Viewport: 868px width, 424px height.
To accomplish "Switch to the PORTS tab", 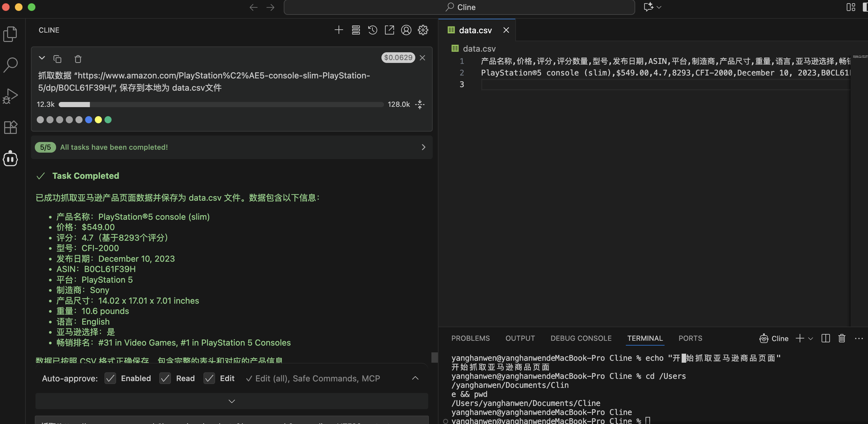I will click(690, 338).
